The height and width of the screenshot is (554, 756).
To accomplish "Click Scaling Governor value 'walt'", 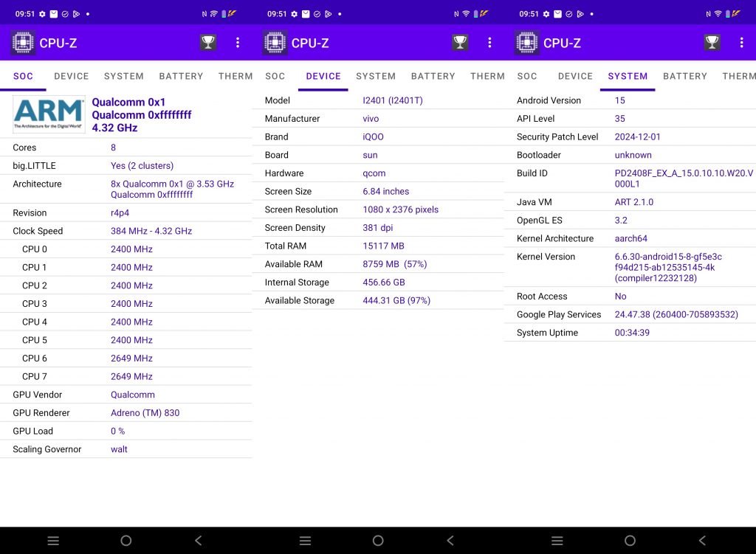I will click(x=119, y=449).
